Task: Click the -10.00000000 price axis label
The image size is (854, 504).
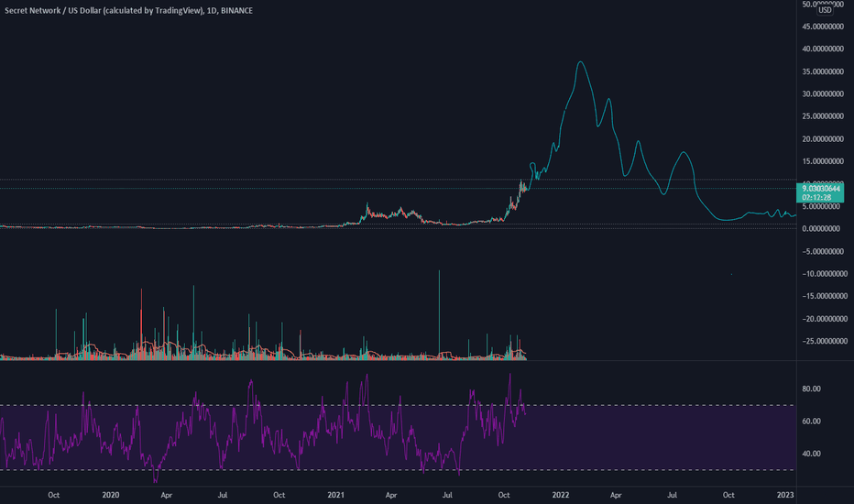Action: pos(825,273)
